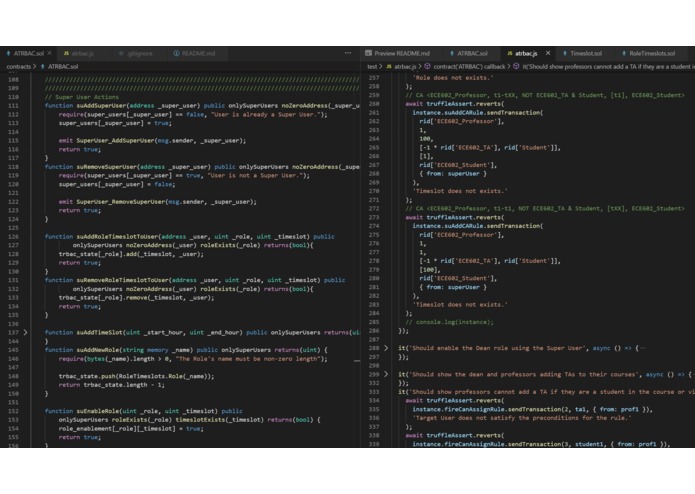Click 'emit SuperUser_AddSuperUser' statement
Image resolution: width=695 pixels, height=494 pixels.
point(152,140)
